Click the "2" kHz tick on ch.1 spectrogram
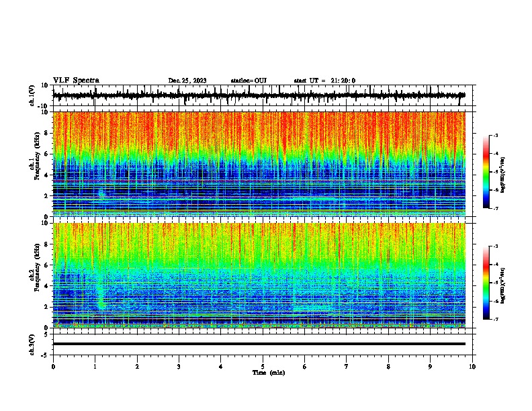This screenshot has width=532, height=411. point(46,195)
